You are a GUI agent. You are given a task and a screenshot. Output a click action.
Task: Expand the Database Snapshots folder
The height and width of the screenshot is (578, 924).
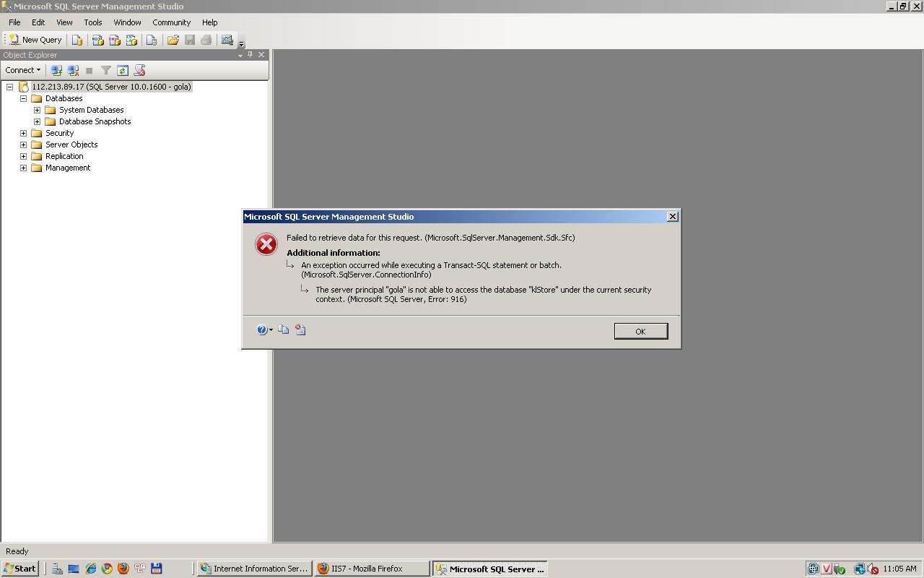pyautogui.click(x=37, y=121)
